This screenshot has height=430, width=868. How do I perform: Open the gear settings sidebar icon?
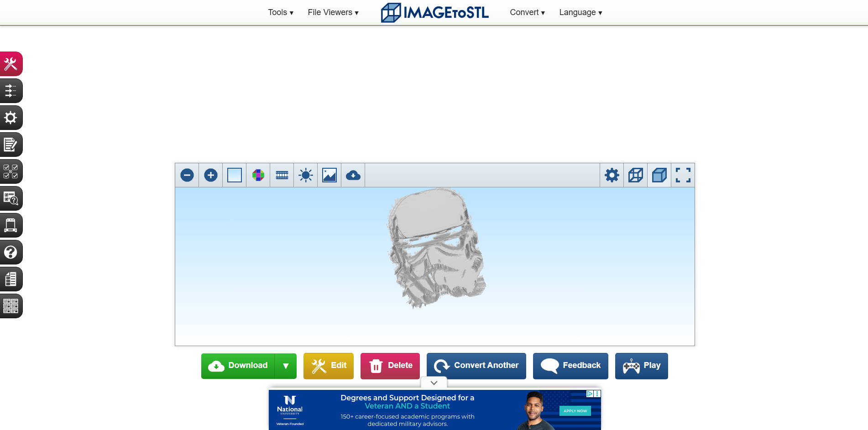point(11,118)
